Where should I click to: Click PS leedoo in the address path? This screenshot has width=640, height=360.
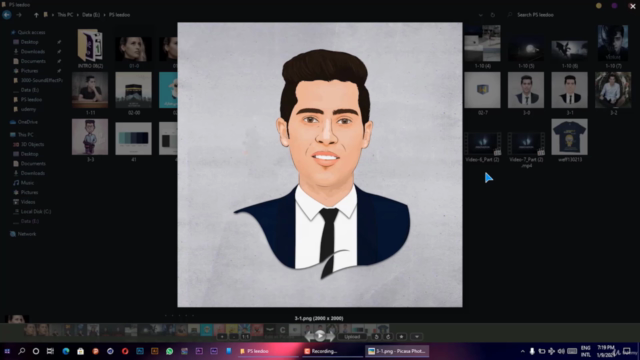tap(119, 15)
